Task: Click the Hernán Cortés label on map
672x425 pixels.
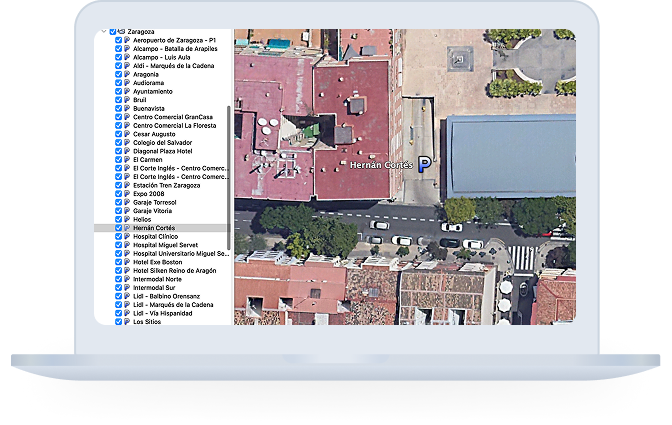Action: pos(379,164)
